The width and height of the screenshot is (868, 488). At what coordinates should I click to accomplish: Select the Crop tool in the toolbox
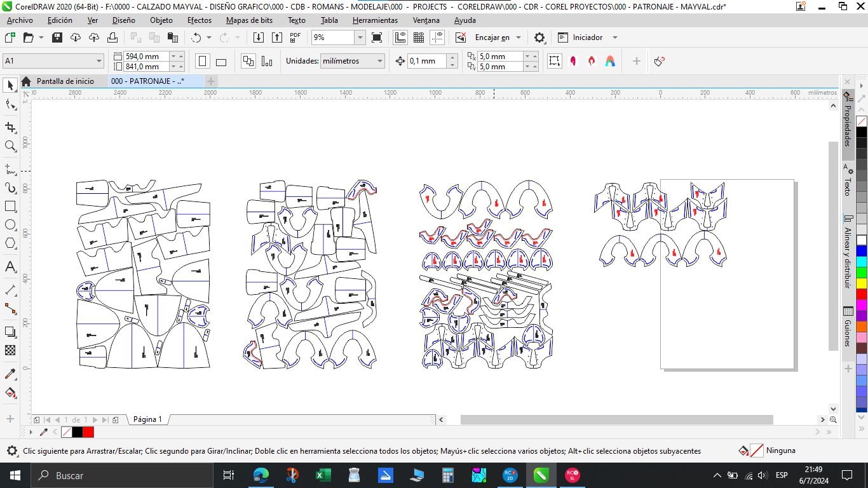point(10,127)
